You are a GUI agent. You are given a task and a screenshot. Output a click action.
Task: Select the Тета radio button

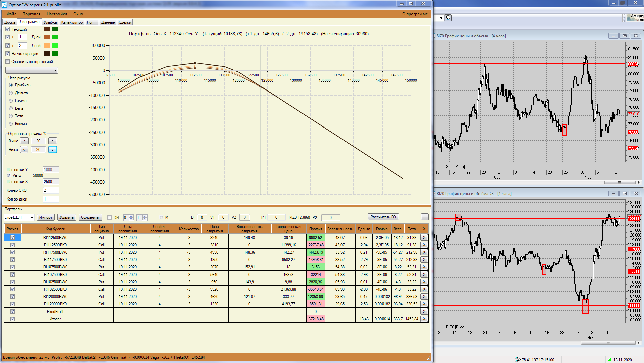point(11,116)
